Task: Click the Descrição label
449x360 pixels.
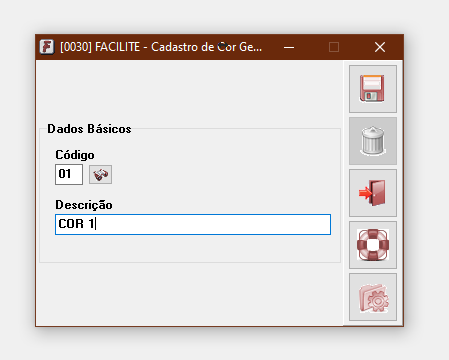Action: 84,205
